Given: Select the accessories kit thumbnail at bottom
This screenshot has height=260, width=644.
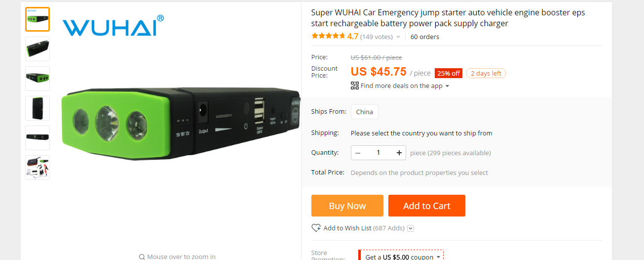Looking at the screenshot, I should click(x=38, y=168).
